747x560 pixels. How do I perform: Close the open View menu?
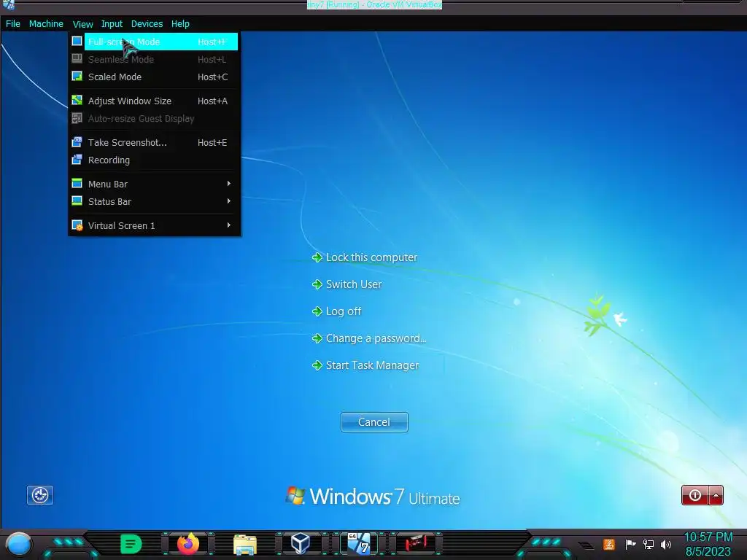(82, 24)
